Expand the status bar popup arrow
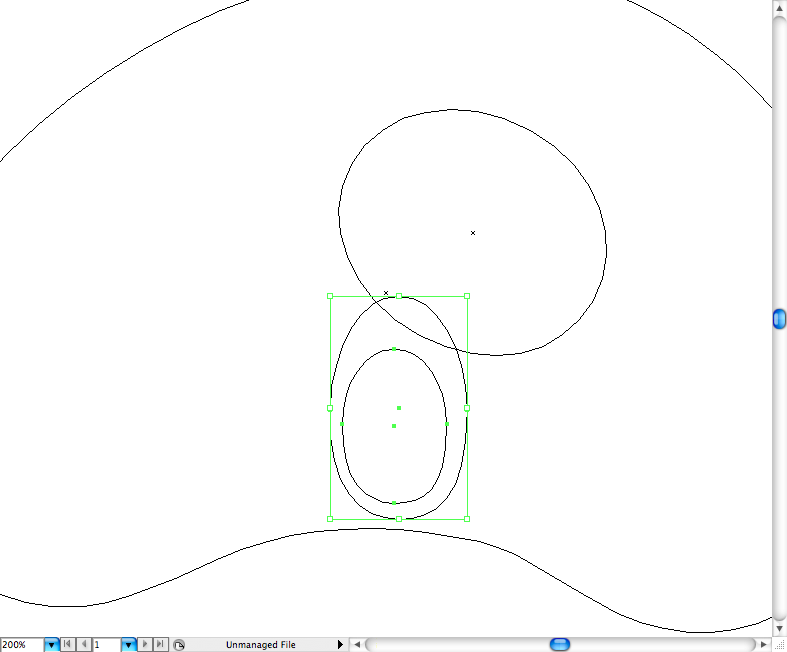 340,645
